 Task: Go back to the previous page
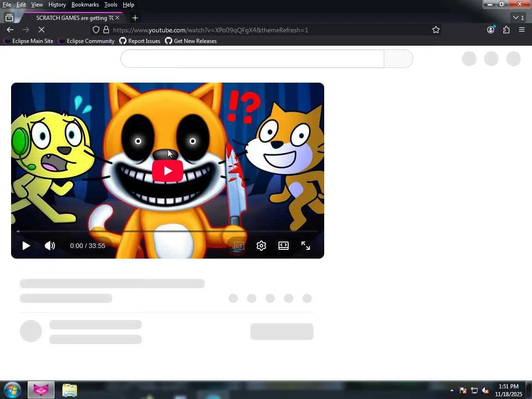pyautogui.click(x=10, y=30)
